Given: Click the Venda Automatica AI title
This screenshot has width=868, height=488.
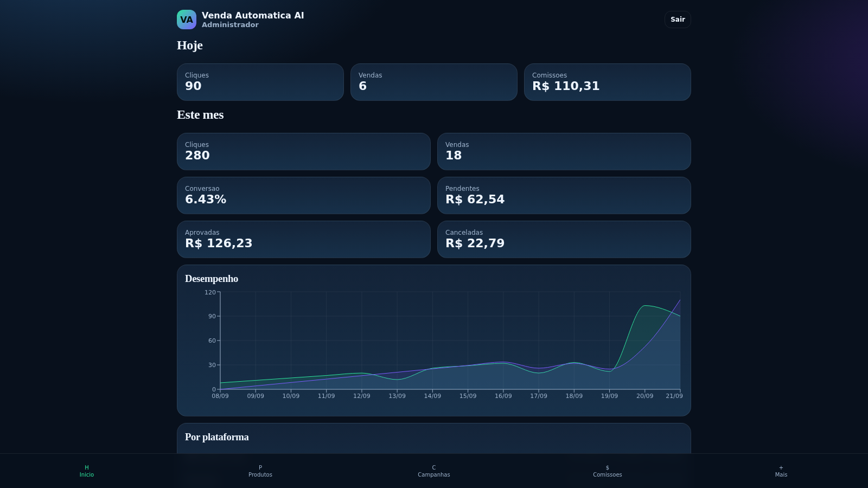Looking at the screenshot, I should (x=253, y=15).
